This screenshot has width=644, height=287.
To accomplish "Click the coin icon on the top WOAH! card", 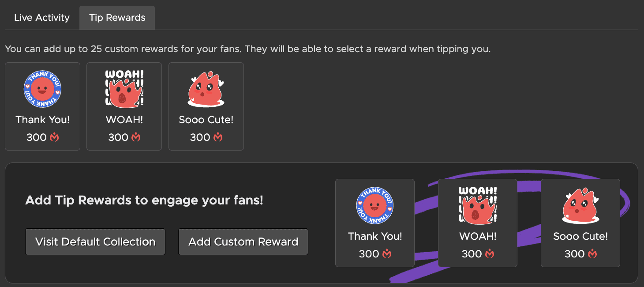I will point(136,137).
